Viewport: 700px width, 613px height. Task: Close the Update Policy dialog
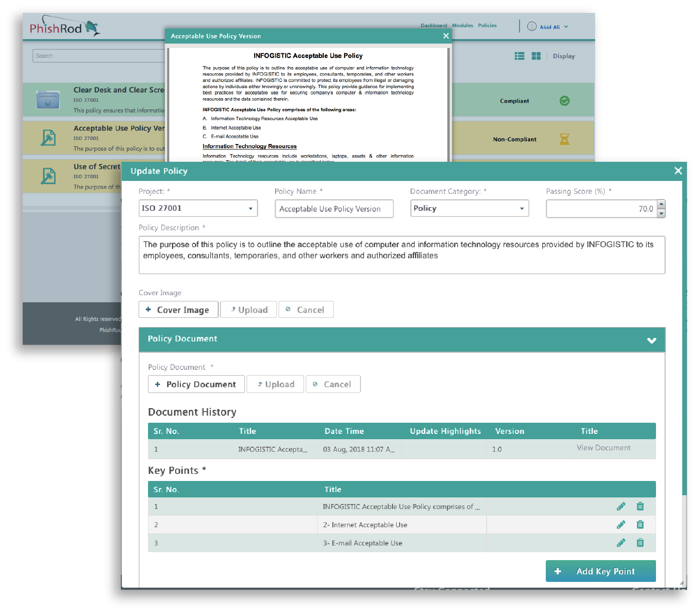pyautogui.click(x=678, y=171)
